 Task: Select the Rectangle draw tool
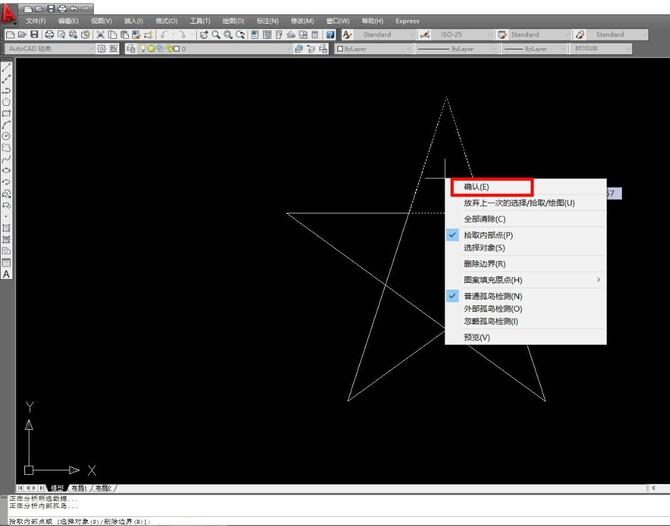[x=6, y=113]
